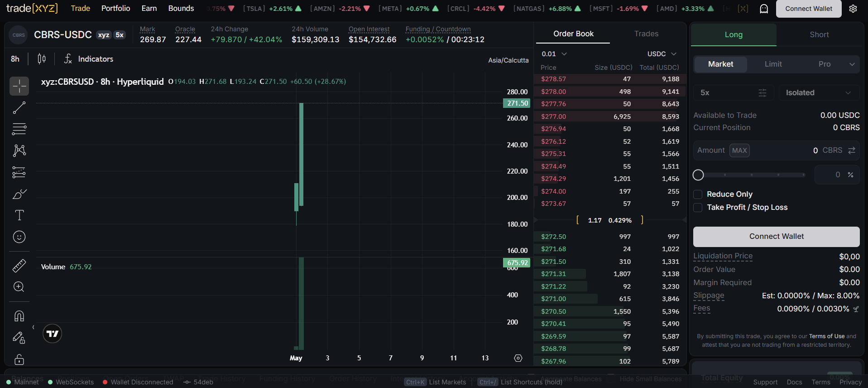Click the trade[XYZ] logo
The height and width of the screenshot is (388, 868).
(32, 8)
